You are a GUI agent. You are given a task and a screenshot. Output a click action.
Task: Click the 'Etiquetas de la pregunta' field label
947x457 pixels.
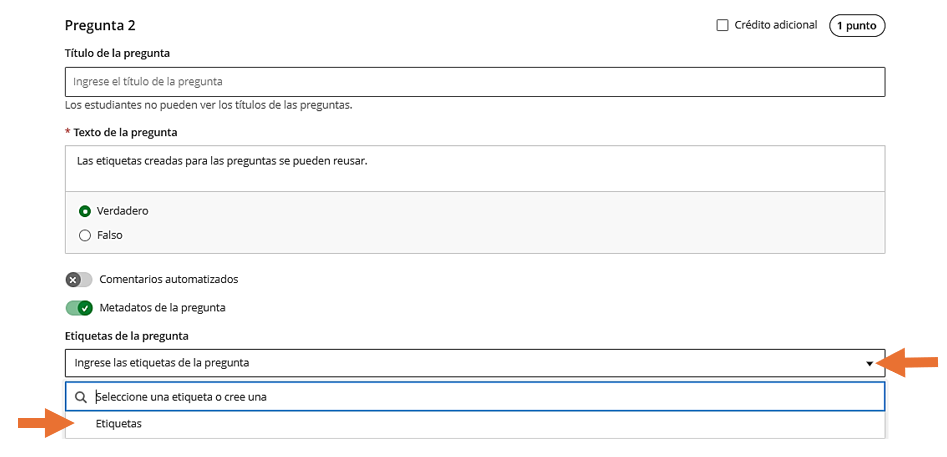(x=126, y=336)
